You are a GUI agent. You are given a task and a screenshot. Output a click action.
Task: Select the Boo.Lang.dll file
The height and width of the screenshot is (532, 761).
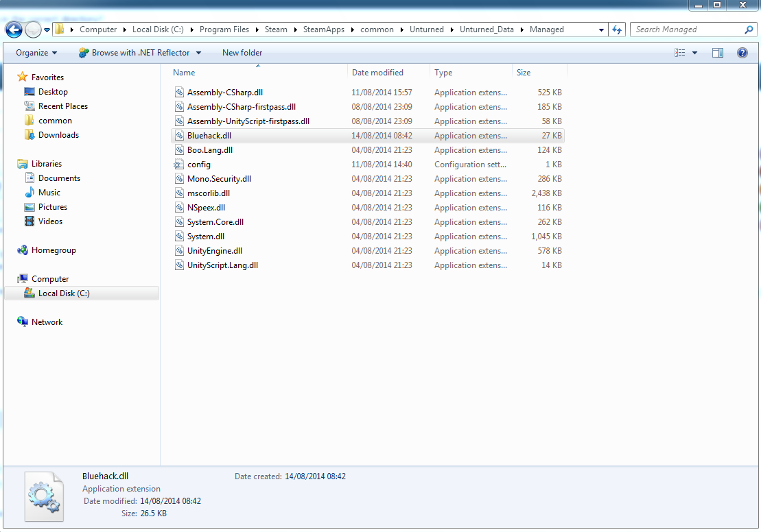tap(210, 150)
